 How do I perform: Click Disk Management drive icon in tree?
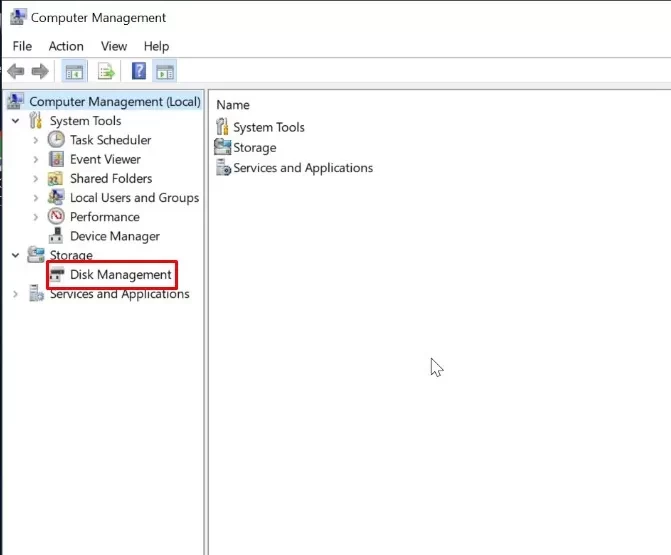56,274
